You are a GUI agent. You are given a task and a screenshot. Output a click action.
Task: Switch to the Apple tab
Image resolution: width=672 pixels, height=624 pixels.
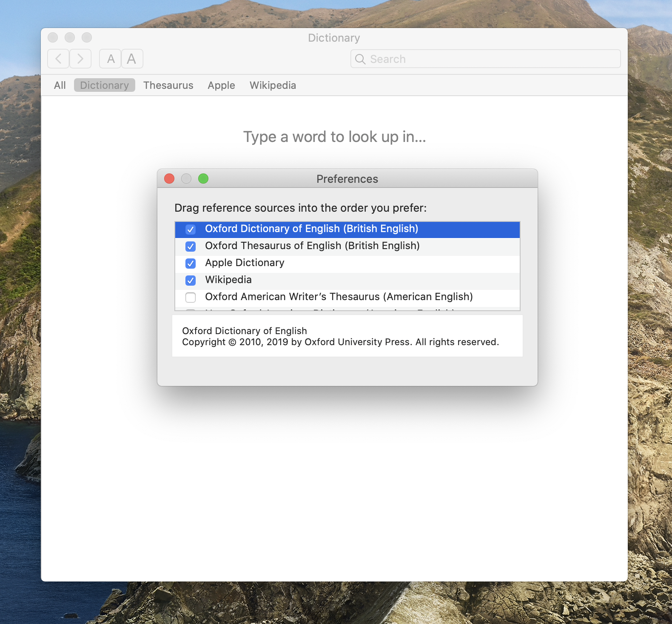(221, 85)
